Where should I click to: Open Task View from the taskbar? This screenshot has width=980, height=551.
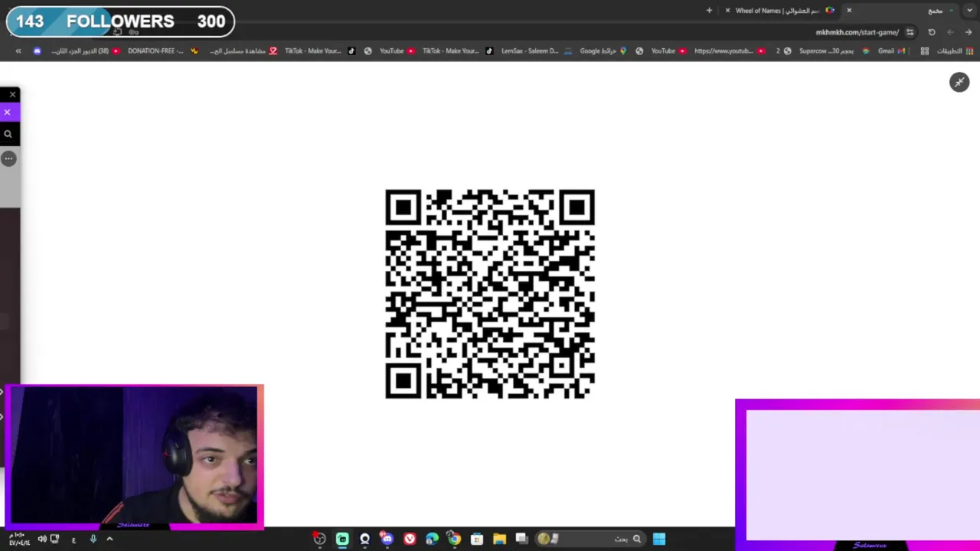pos(521,539)
